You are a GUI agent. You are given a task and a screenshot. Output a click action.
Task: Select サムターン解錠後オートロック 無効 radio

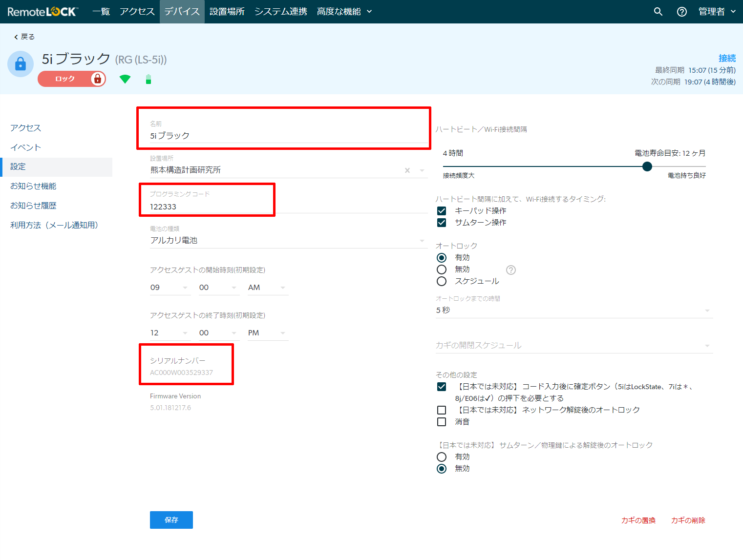tap(442, 469)
